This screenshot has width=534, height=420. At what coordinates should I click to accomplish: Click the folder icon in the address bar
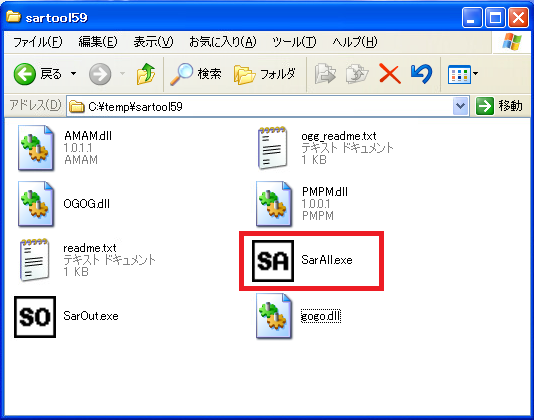click(77, 107)
